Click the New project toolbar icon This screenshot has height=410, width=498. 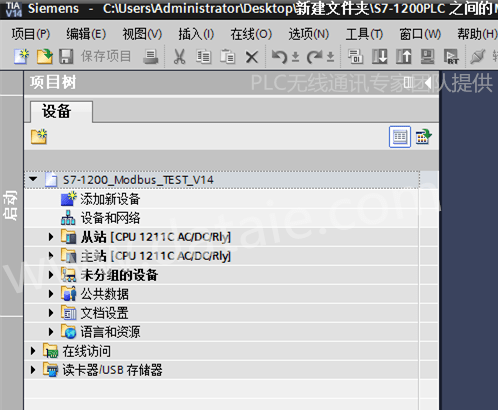click(22, 56)
